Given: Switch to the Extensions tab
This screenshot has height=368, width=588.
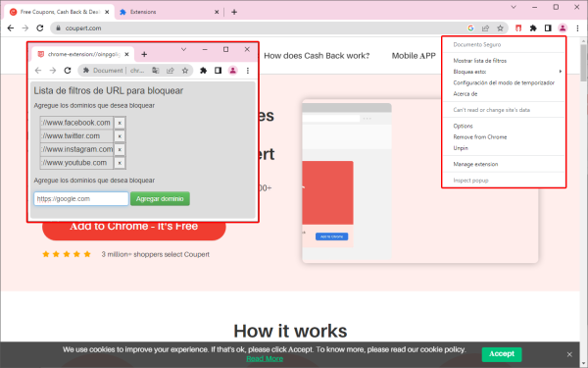Looking at the screenshot, I should coord(169,12).
